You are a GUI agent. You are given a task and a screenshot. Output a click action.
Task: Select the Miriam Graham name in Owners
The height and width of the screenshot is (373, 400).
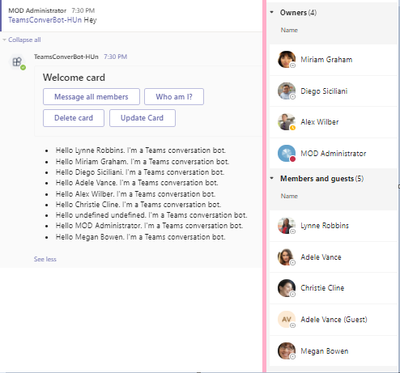[x=326, y=60]
